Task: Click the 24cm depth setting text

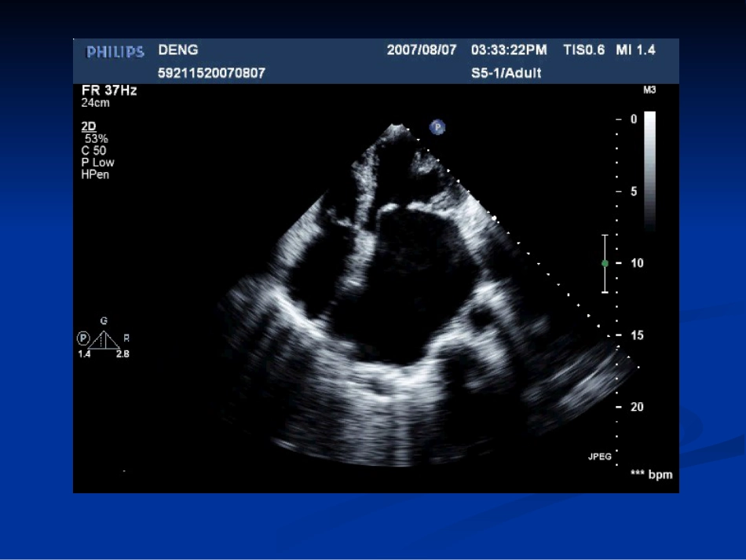Action: tap(95, 103)
